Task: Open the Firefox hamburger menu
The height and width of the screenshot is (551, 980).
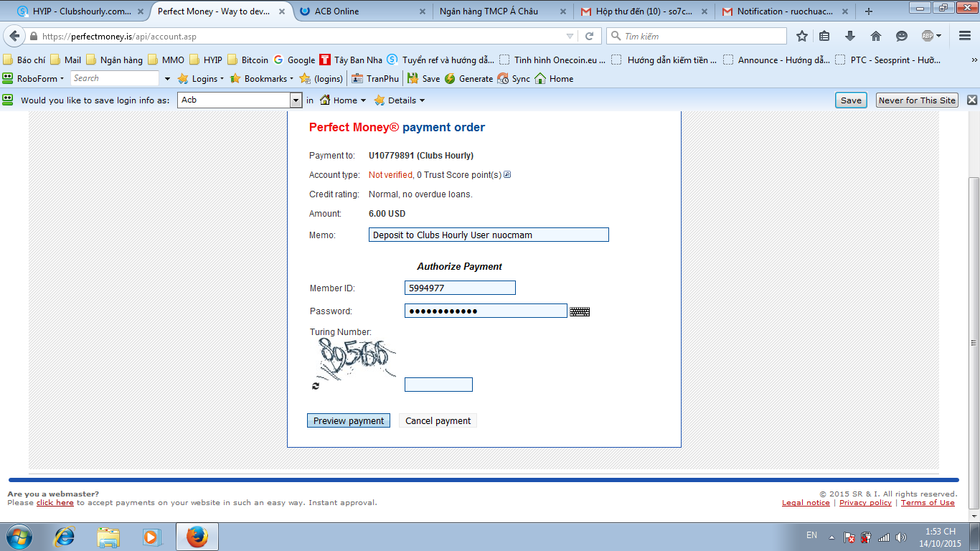Action: point(964,36)
